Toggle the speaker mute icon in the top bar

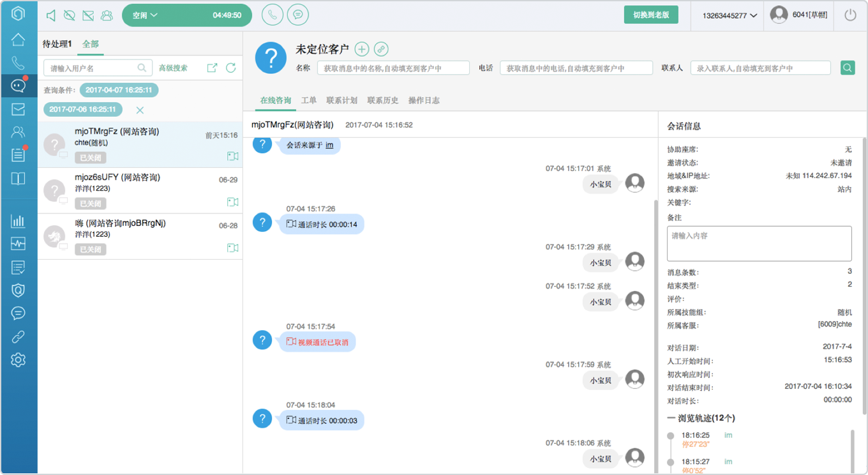[x=52, y=15]
